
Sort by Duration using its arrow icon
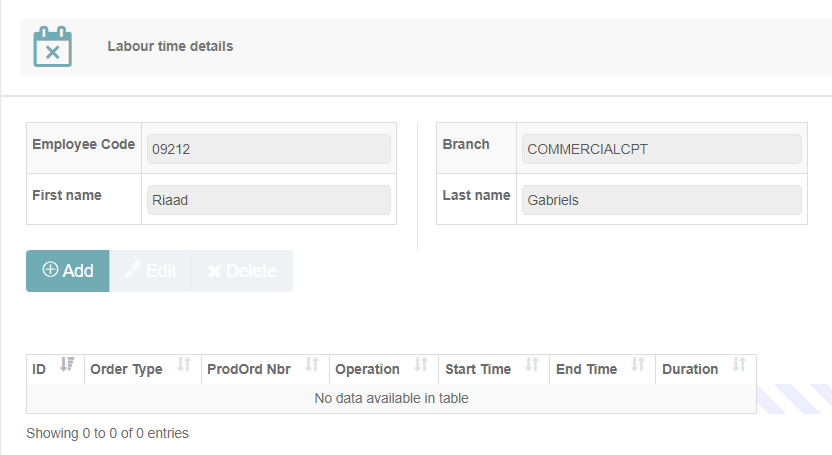pos(740,366)
